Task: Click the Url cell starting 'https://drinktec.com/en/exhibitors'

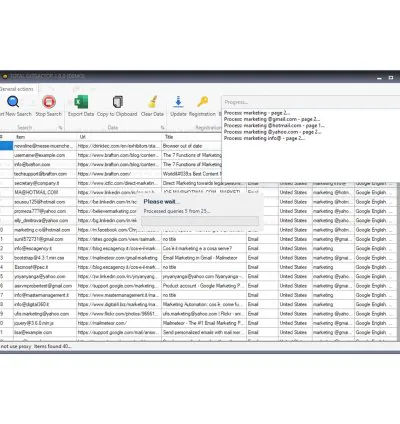Action: pos(119,146)
